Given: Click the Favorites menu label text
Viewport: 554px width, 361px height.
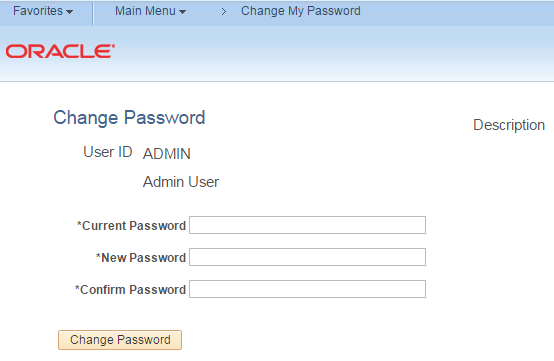Looking at the screenshot, I should [x=38, y=11].
